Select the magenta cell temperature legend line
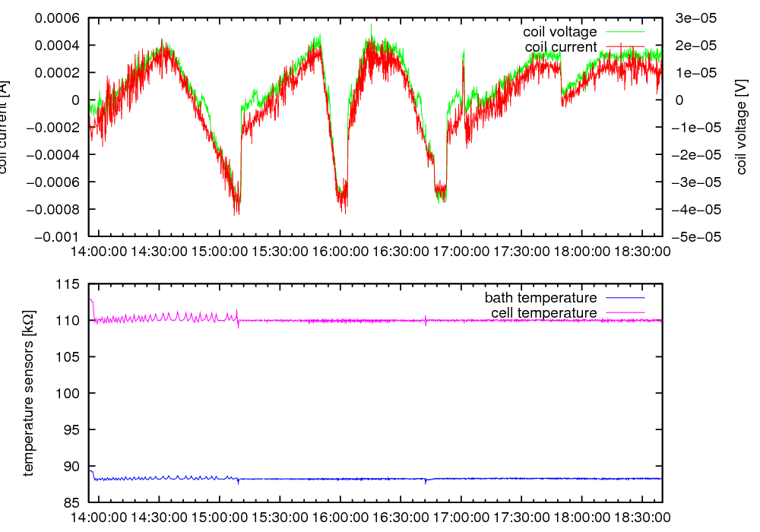The image size is (760, 532). pyautogui.click(x=625, y=313)
